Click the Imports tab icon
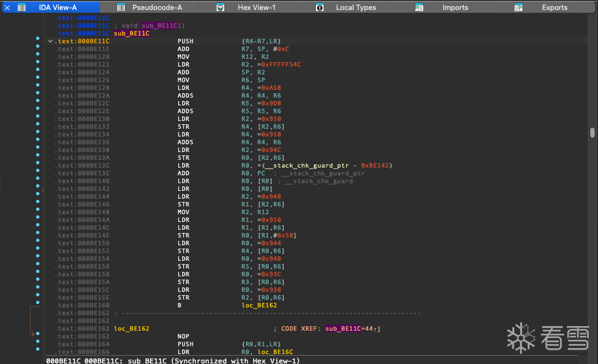 coord(419,8)
